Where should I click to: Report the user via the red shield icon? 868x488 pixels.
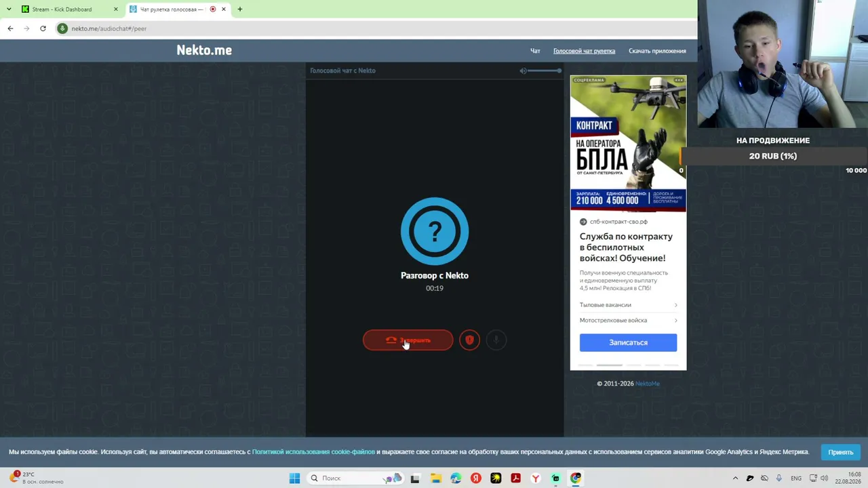point(469,340)
